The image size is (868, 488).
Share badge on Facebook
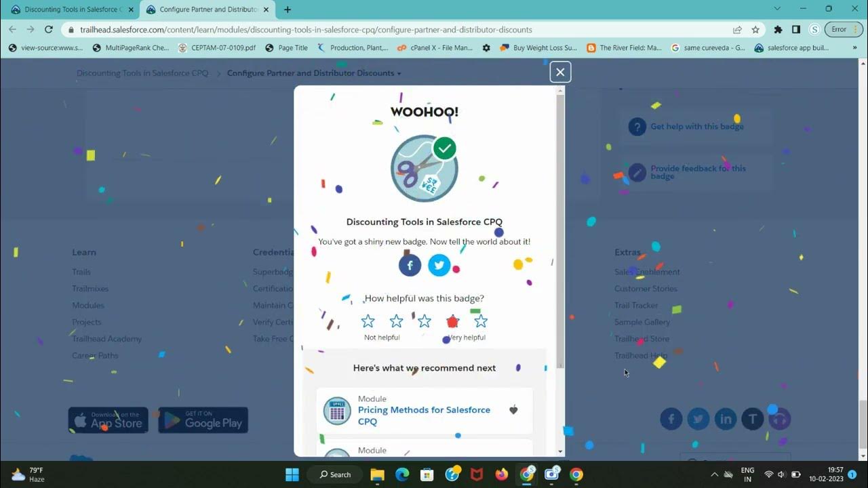[x=410, y=265]
